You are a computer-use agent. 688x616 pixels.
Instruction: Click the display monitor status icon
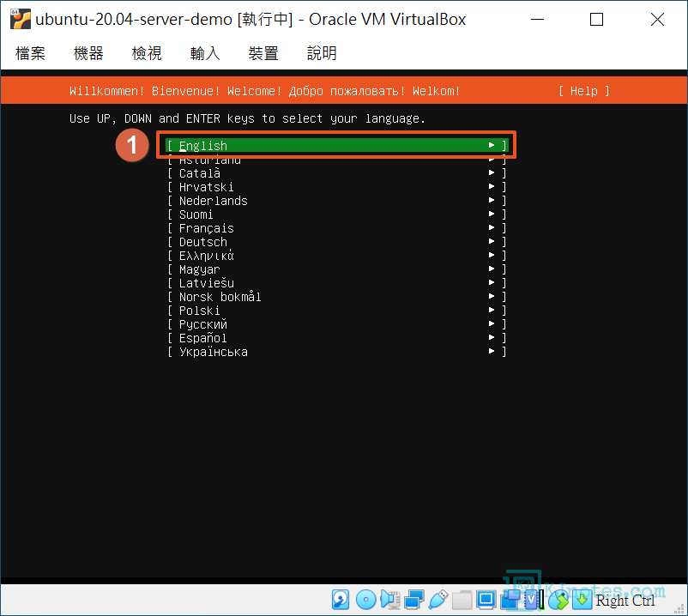[x=486, y=600]
